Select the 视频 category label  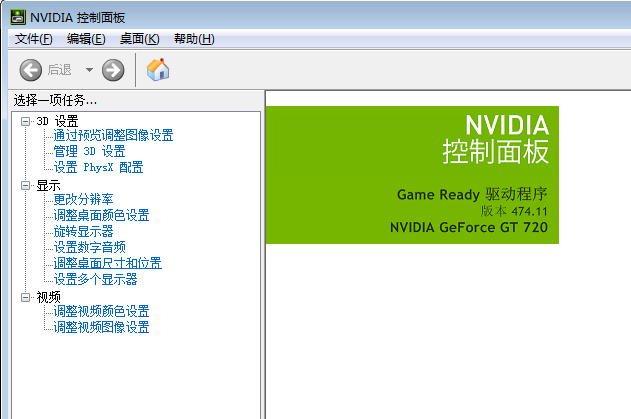coord(48,297)
